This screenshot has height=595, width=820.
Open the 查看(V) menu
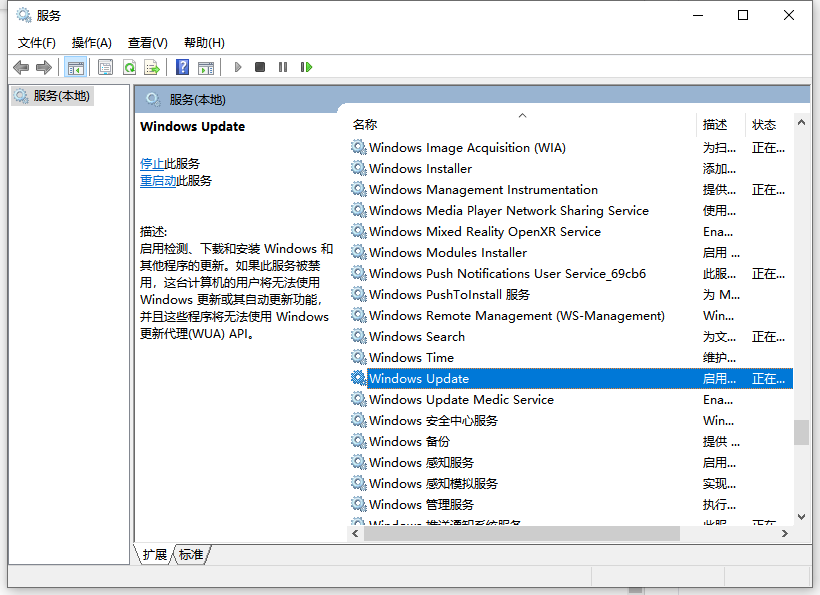(147, 42)
